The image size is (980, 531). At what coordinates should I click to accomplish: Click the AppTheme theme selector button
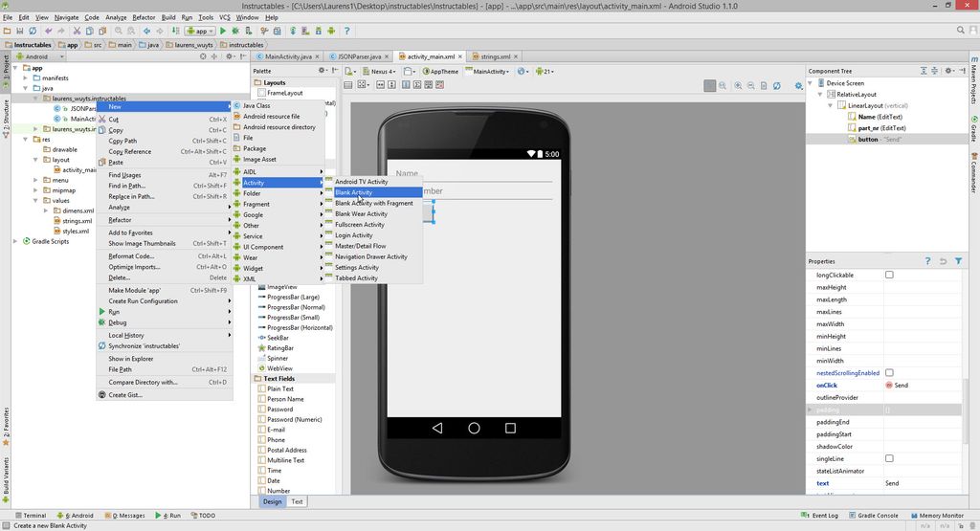(440, 71)
